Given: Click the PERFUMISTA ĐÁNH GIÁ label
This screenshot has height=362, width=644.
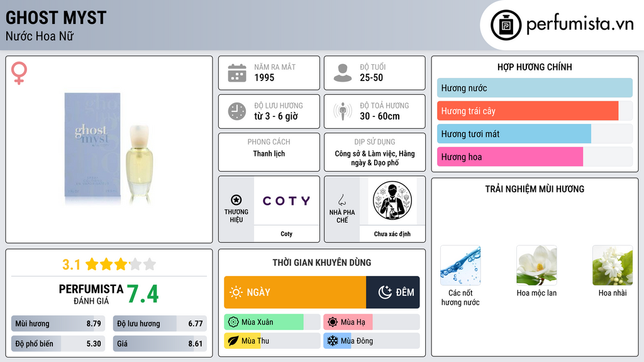Looking at the screenshot, I should tap(91, 294).
